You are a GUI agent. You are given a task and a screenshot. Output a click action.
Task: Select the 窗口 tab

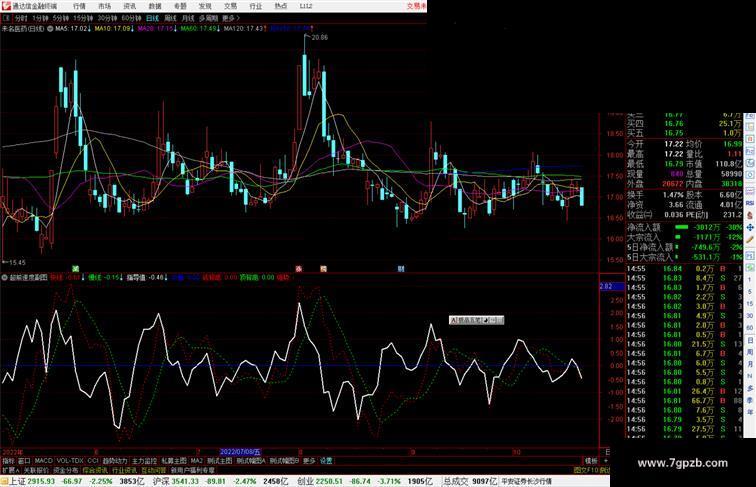click(24, 461)
